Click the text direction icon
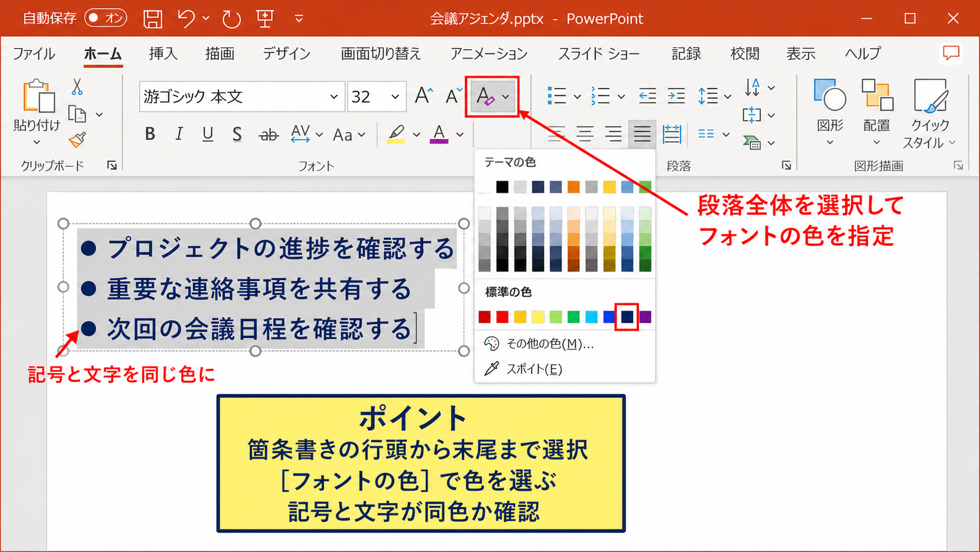 coord(753,87)
